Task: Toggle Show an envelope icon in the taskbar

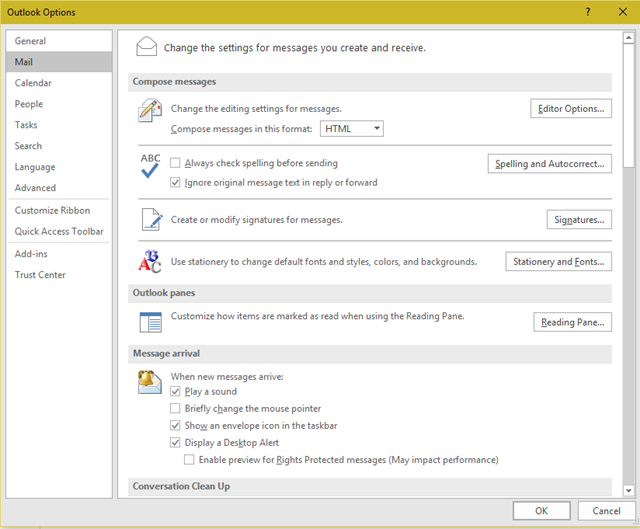Action: (175, 425)
